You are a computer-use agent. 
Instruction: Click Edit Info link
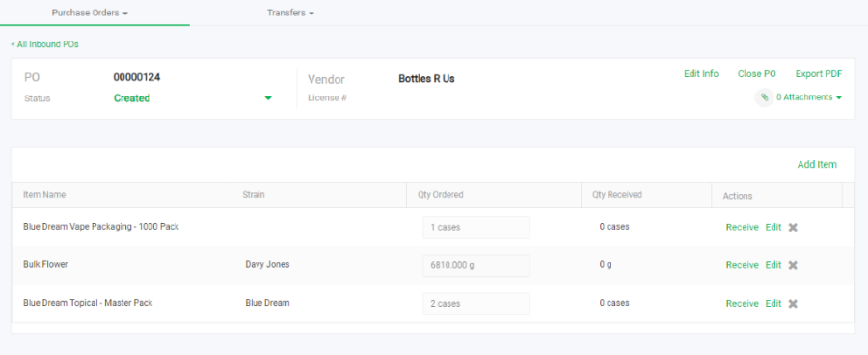pyautogui.click(x=701, y=74)
